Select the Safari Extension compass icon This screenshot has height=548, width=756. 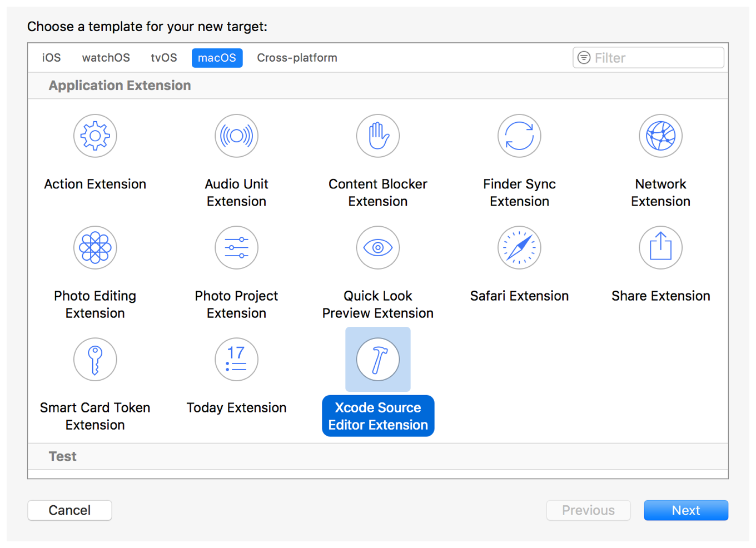coord(519,248)
